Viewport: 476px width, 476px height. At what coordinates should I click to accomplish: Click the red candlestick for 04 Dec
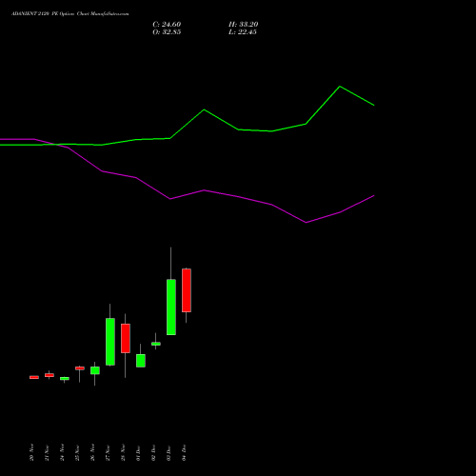tap(187, 290)
